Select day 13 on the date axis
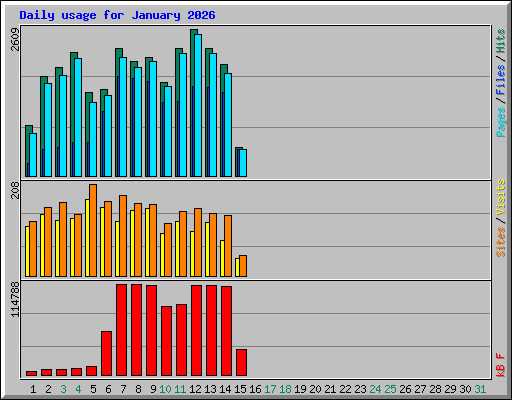Screen dimensions: 512x400 click(210, 389)
